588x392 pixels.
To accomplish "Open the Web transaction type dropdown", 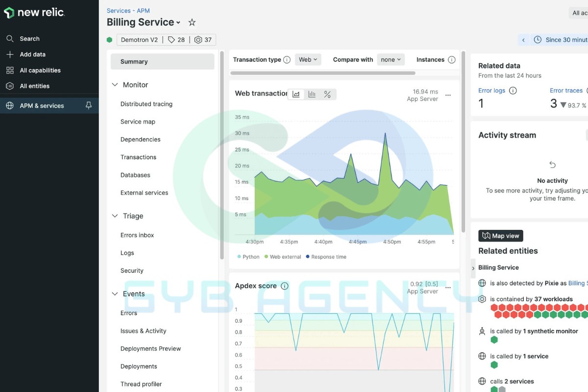I will 308,60.
